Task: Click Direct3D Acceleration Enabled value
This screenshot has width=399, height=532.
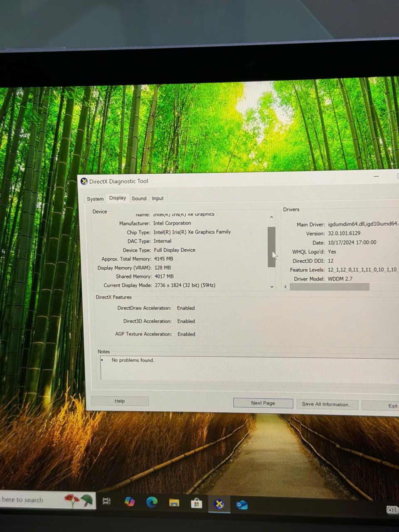Action: click(186, 321)
